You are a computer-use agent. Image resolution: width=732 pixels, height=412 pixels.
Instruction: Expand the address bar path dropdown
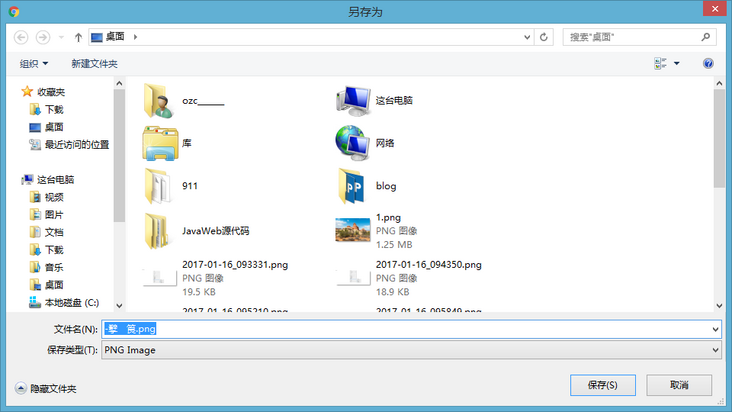point(527,37)
